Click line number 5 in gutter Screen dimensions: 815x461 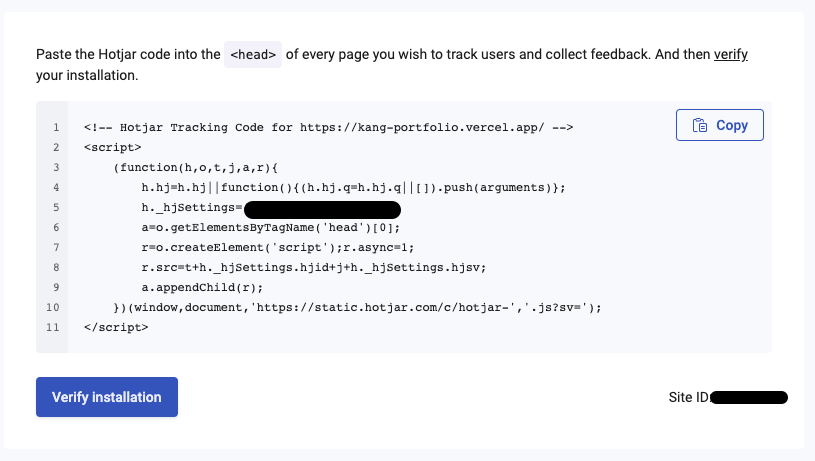[x=56, y=207]
